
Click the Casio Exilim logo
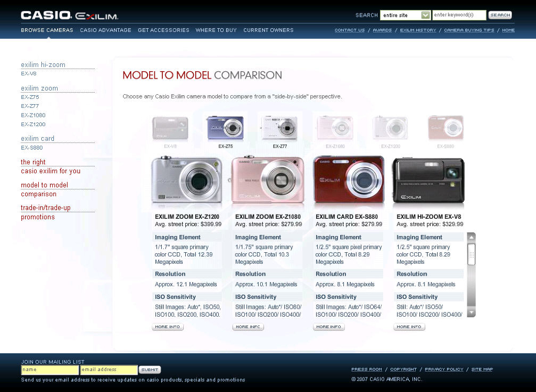70,15
